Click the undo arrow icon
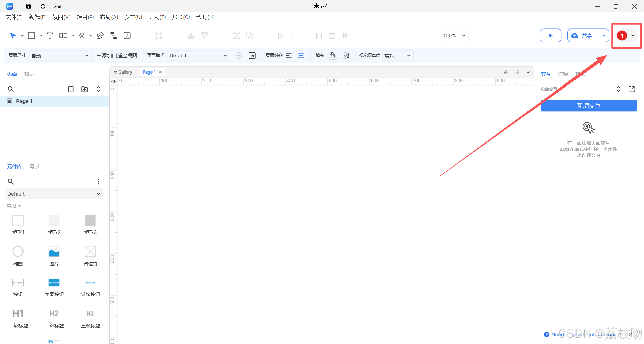The width and height of the screenshot is (644, 344). pos(43,6)
